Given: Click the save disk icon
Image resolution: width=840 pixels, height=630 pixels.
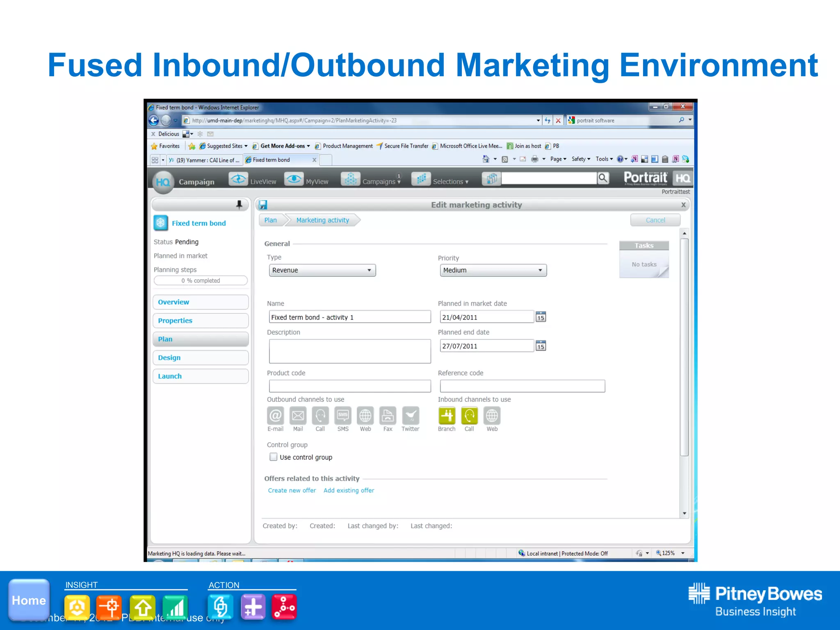Looking at the screenshot, I should pos(263,205).
